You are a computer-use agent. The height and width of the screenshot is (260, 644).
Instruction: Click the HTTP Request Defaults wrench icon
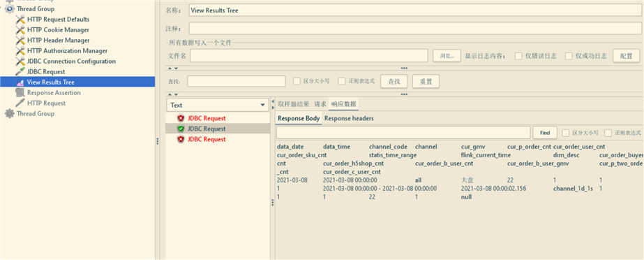click(20, 20)
